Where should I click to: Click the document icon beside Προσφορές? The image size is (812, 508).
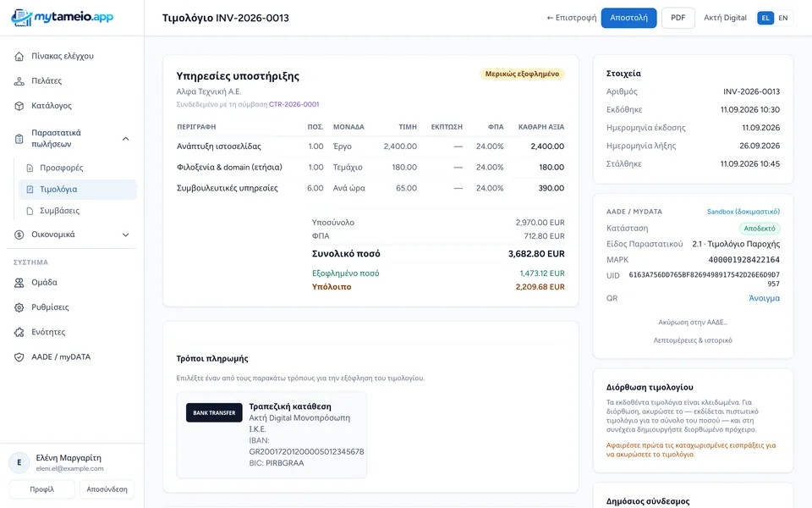[30, 168]
